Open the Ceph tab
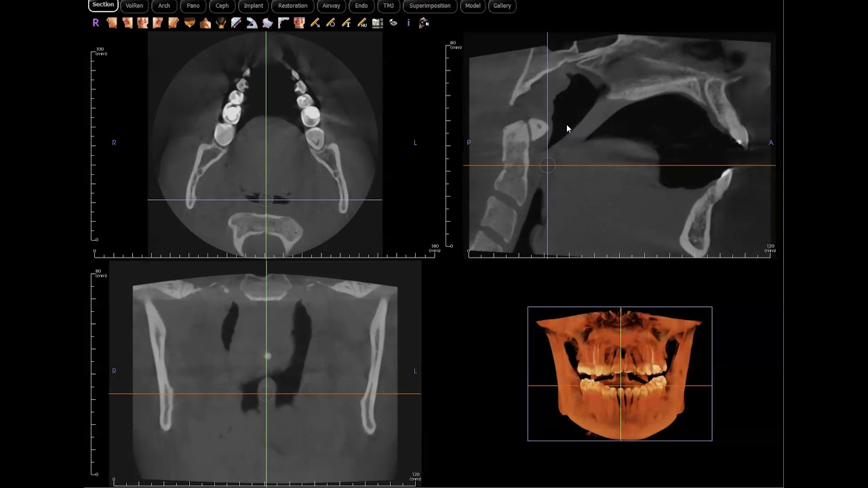The width and height of the screenshot is (868, 488). click(x=222, y=5)
